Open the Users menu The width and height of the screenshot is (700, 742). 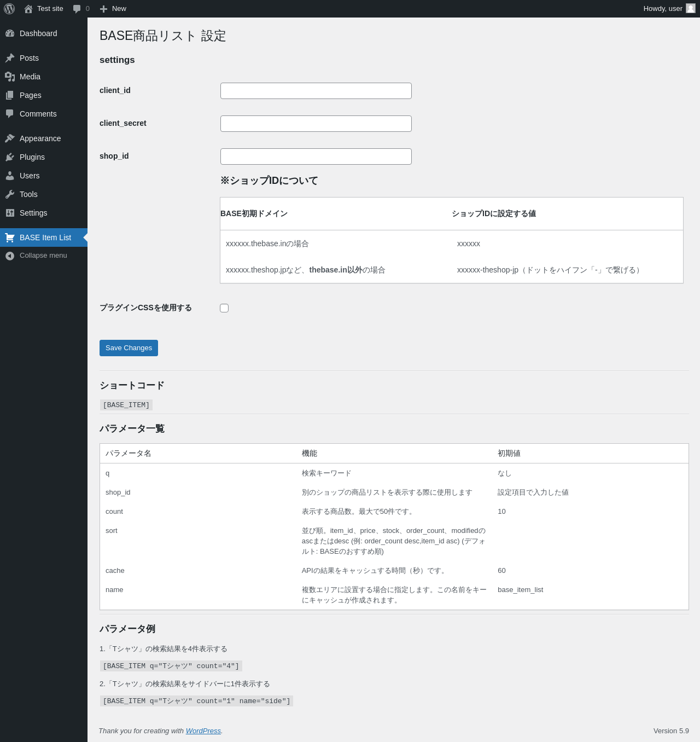pyautogui.click(x=44, y=176)
